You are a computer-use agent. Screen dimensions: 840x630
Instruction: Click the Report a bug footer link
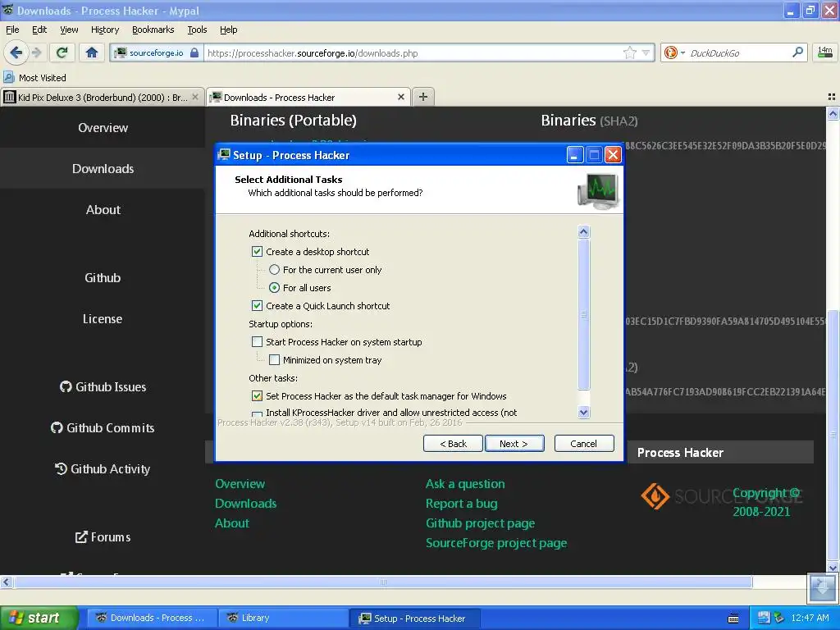click(461, 504)
